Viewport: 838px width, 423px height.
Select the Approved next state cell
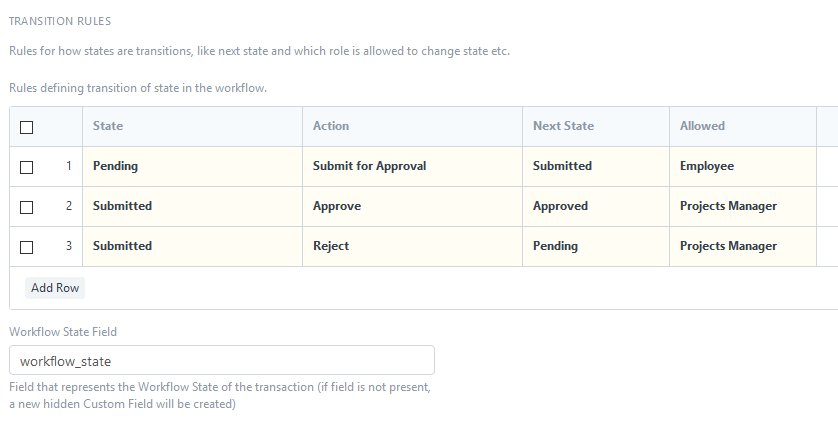click(596, 206)
